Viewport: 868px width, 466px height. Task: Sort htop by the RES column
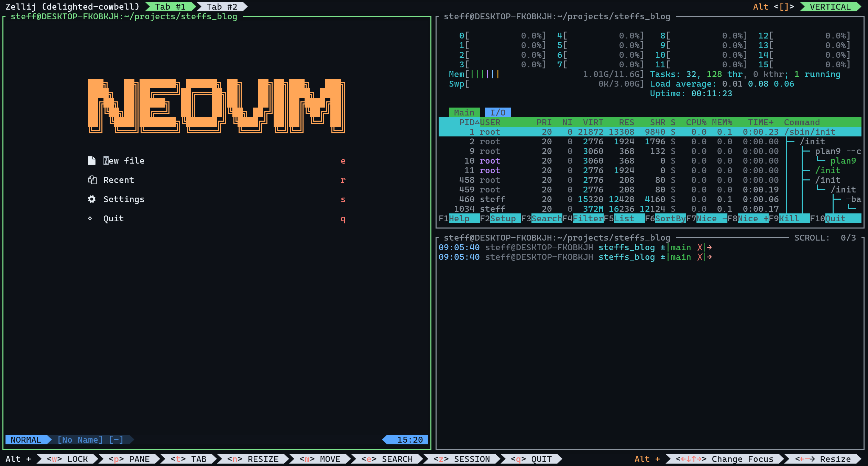(626, 122)
